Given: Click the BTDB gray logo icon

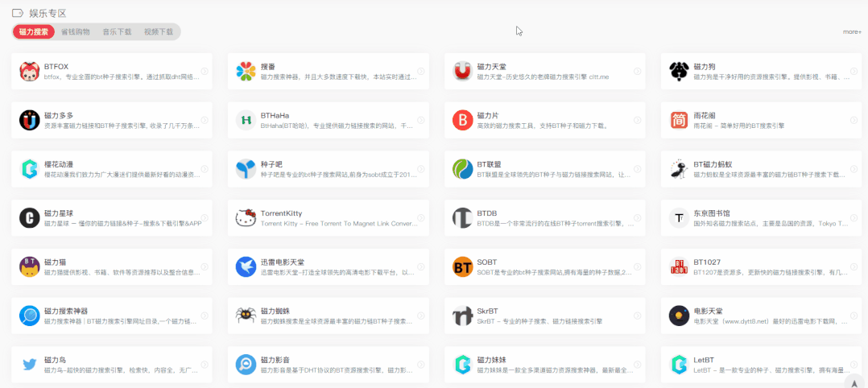Looking at the screenshot, I should 462,217.
